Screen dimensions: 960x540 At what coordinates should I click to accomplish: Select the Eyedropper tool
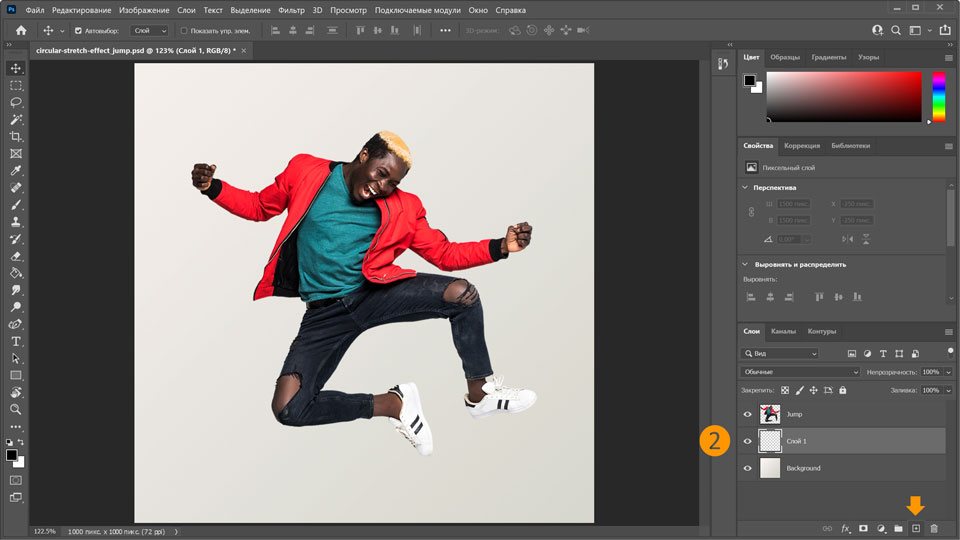[16, 170]
